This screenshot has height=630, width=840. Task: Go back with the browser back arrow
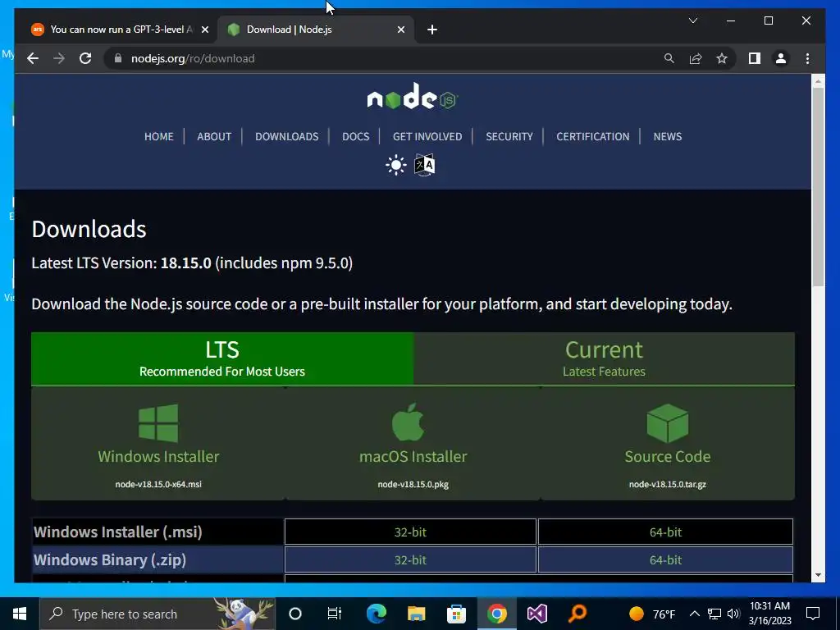click(x=33, y=58)
